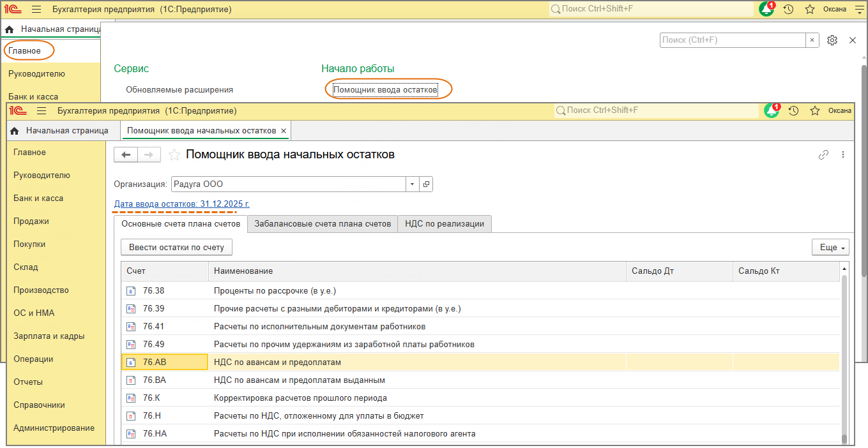Viewport: 868px width, 448px height.
Task: Add Помощник form to favorites star
Action: point(173,154)
